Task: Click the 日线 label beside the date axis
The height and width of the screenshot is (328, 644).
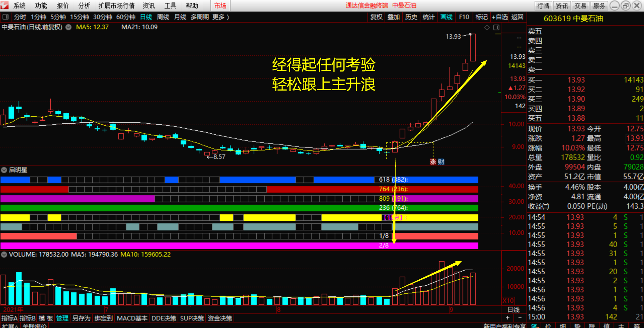Action: click(513, 310)
